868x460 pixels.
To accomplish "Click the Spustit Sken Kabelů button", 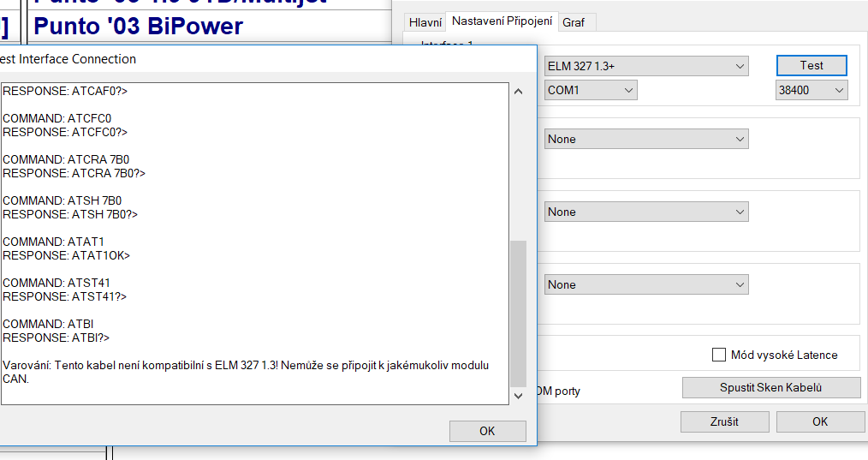I will pyautogui.click(x=770, y=387).
